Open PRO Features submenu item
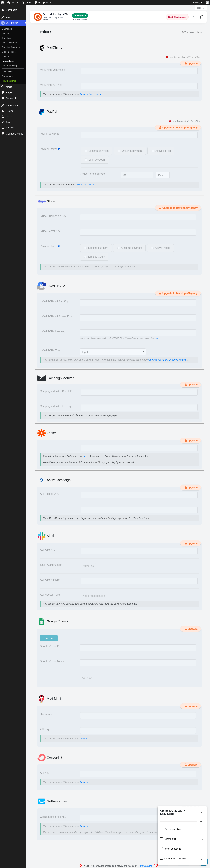210x868 pixels. (9, 81)
